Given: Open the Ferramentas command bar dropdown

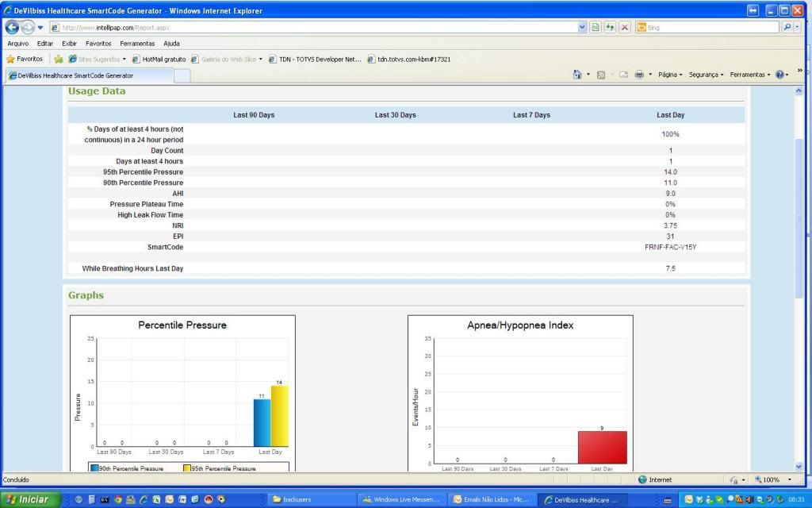Looking at the screenshot, I should click(750, 75).
